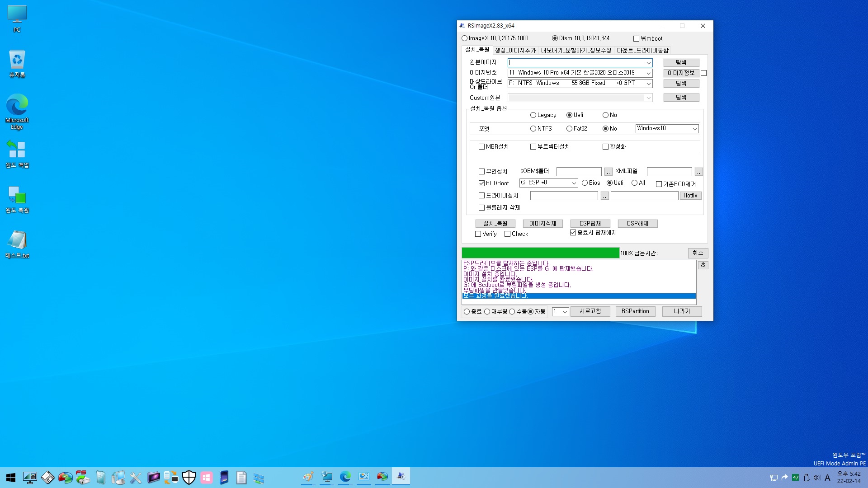Click the network monitor tray icon
The width and height of the screenshot is (868, 488).
[774, 478]
